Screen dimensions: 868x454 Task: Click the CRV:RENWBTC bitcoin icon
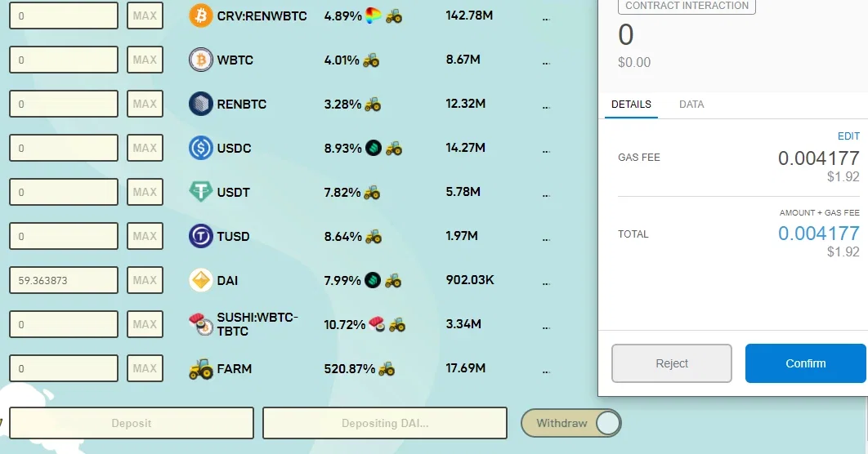pos(200,16)
